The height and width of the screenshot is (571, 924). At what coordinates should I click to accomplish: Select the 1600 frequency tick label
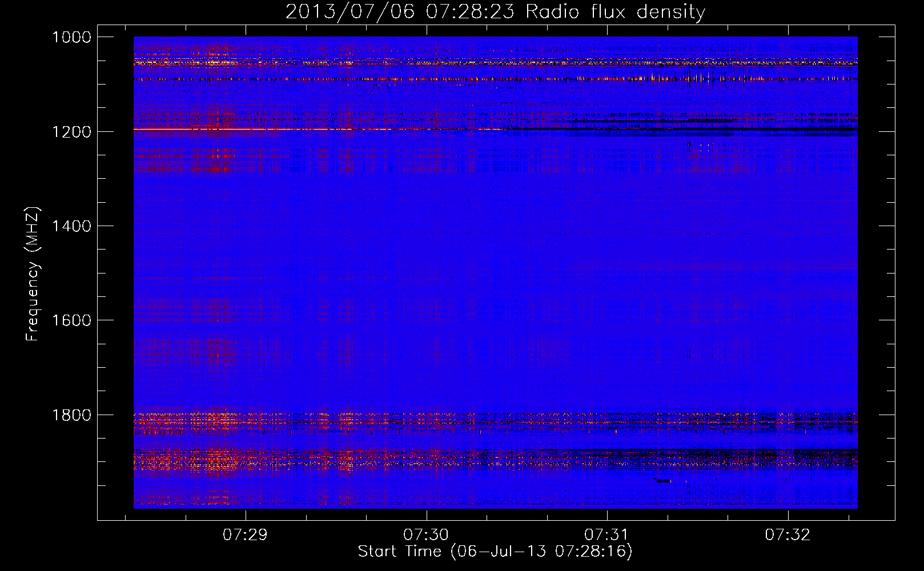tap(71, 320)
